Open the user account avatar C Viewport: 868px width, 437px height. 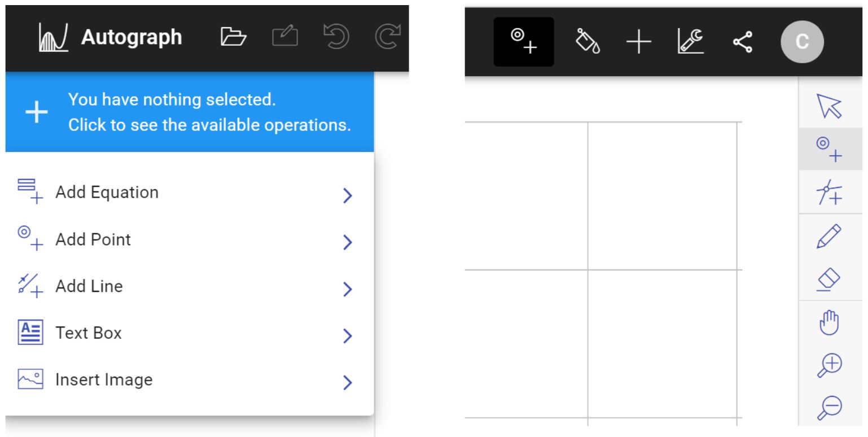click(802, 42)
